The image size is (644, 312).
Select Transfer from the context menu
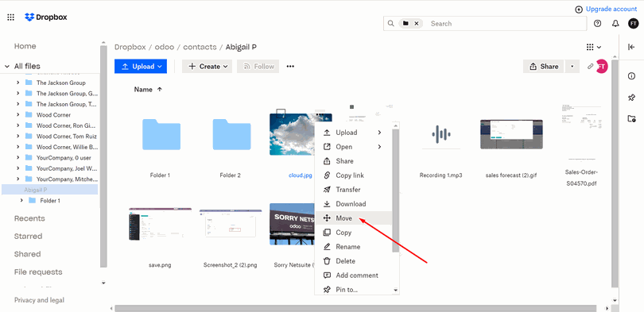pyautogui.click(x=353, y=190)
